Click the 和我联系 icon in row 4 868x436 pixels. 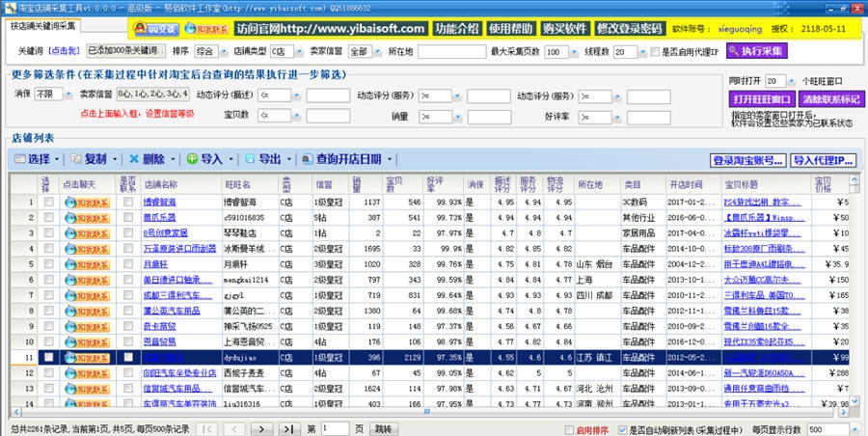87,249
